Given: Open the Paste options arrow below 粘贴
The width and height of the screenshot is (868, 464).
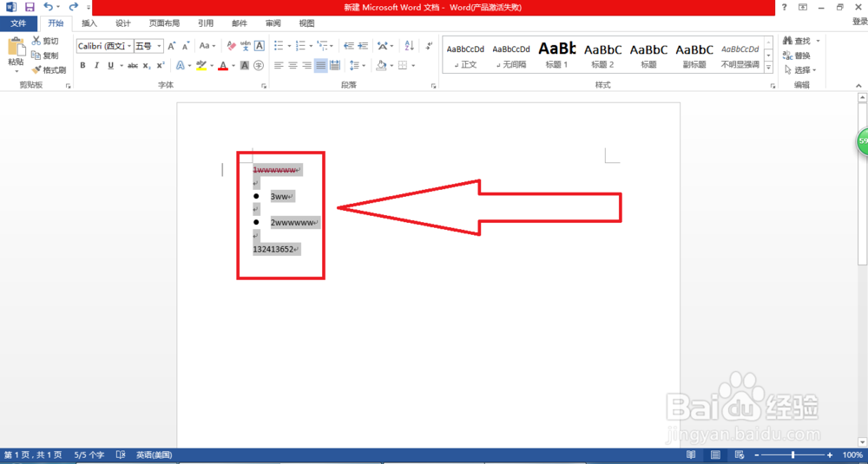Looking at the screenshot, I should click(16, 71).
